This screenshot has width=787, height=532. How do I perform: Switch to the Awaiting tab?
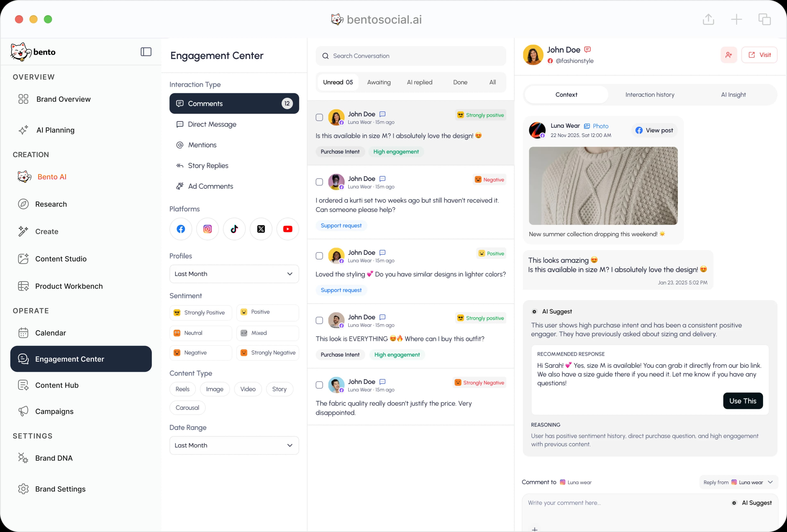coord(379,82)
